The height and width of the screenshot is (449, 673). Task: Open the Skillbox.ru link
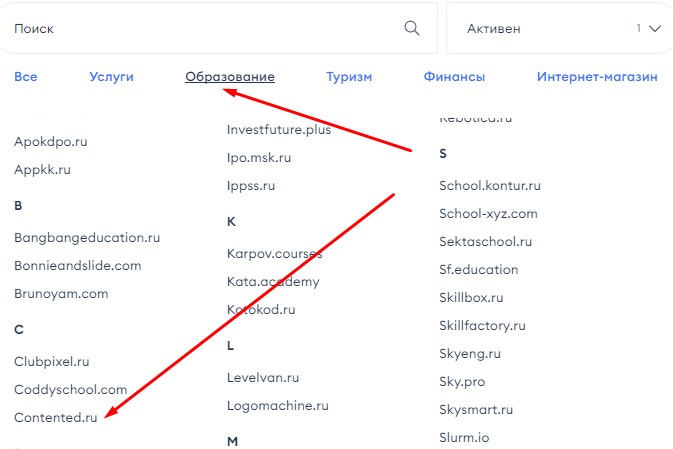(x=471, y=297)
